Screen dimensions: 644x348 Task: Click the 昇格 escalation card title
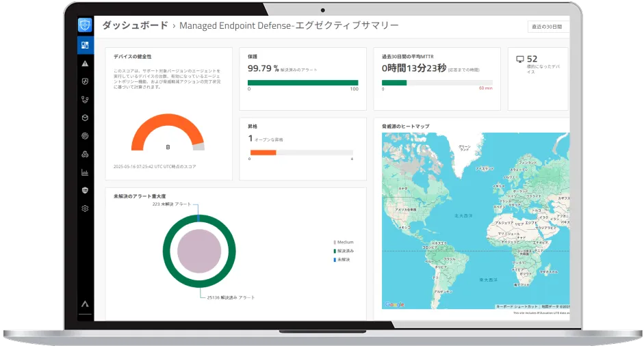point(253,126)
